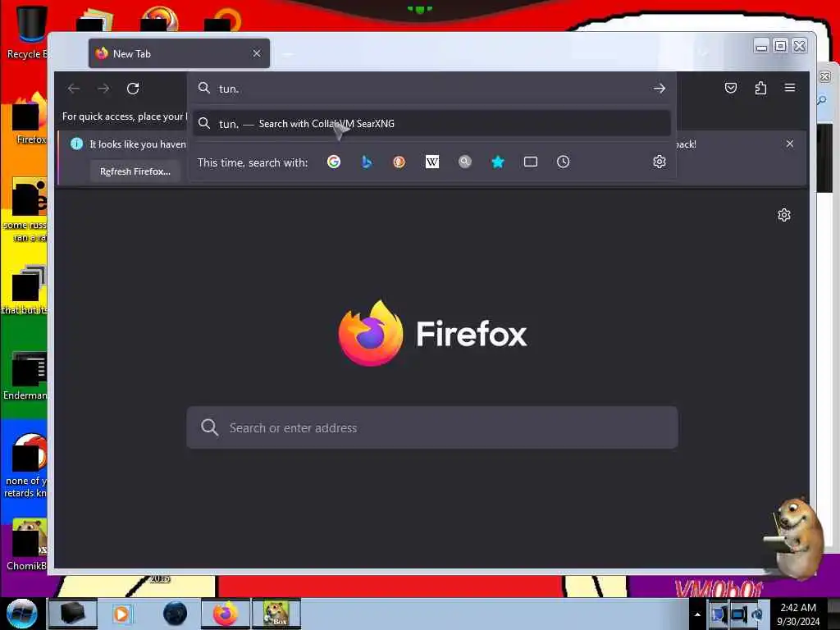Viewport: 840px width, 630px height.
Task: Search in Bookmarks using the star icon
Action: click(x=498, y=162)
